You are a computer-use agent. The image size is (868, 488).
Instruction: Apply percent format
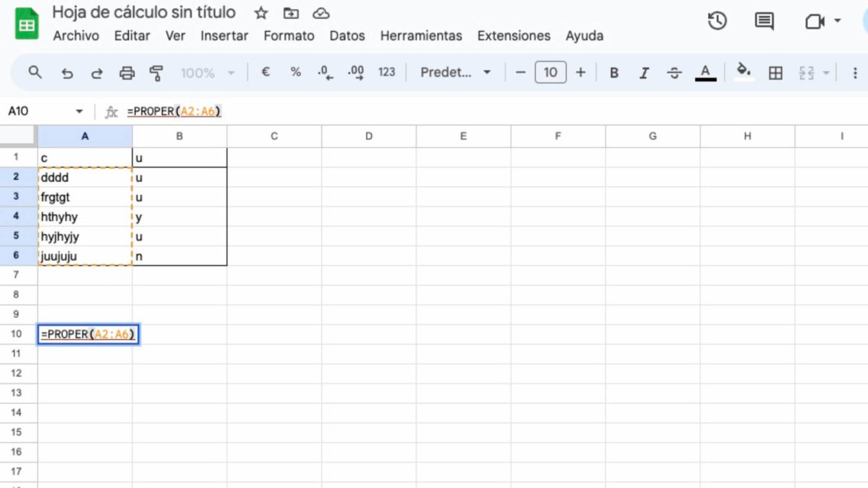tap(295, 72)
